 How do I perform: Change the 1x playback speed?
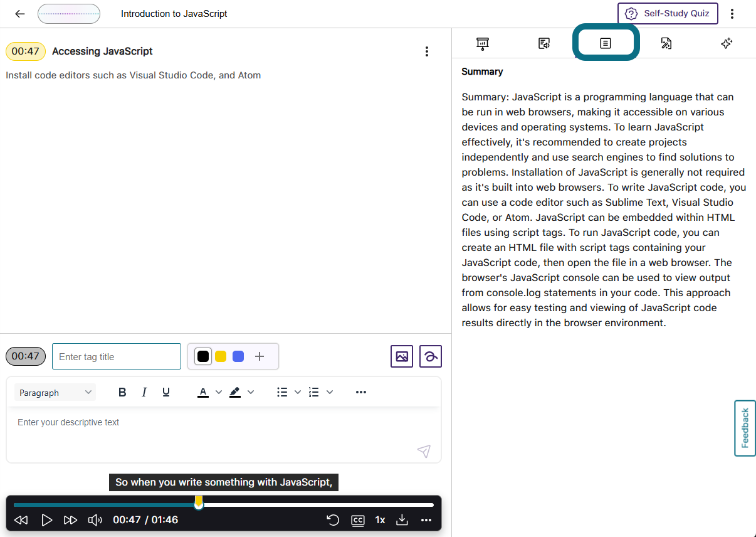tap(380, 520)
